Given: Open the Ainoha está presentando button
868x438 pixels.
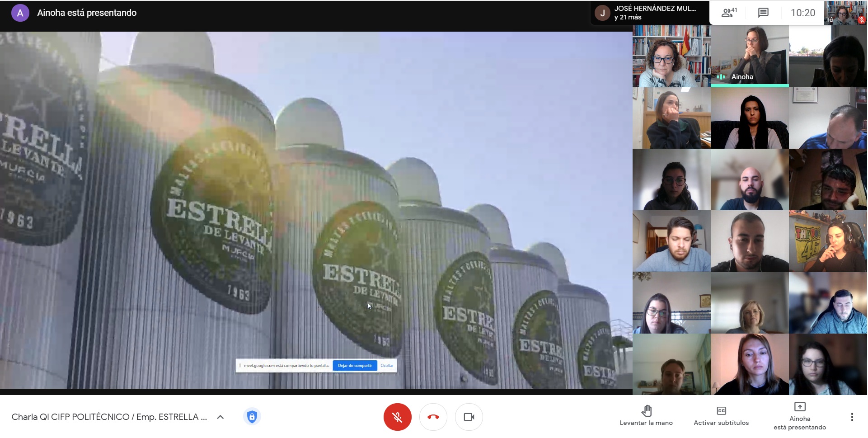Looking at the screenshot, I should point(800,416).
